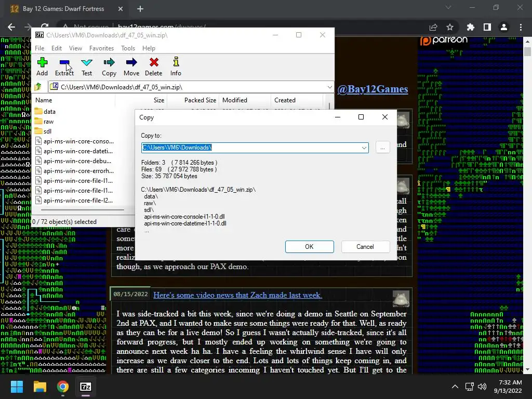Open the Tools menu in 7-Zip
This screenshot has height=399, width=532.
[128, 48]
